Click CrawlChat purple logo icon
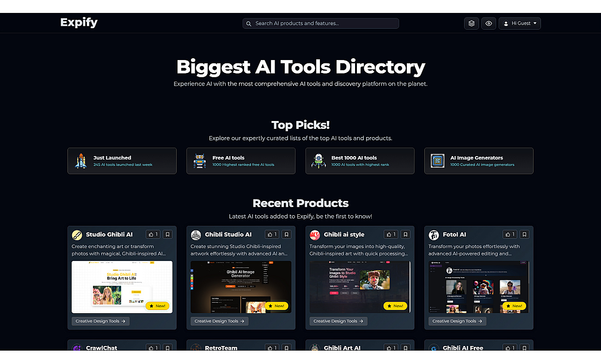This screenshot has width=601, height=364. (x=77, y=348)
